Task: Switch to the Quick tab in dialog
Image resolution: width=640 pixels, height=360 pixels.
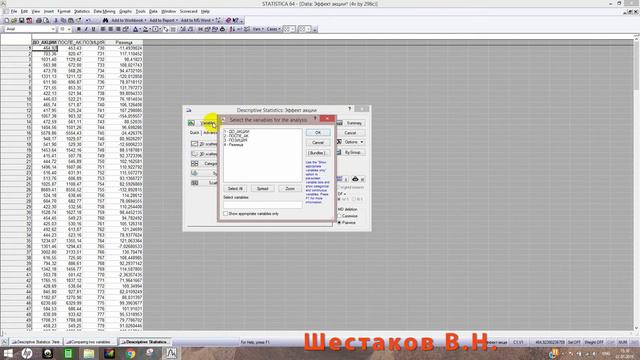Action: click(x=195, y=133)
